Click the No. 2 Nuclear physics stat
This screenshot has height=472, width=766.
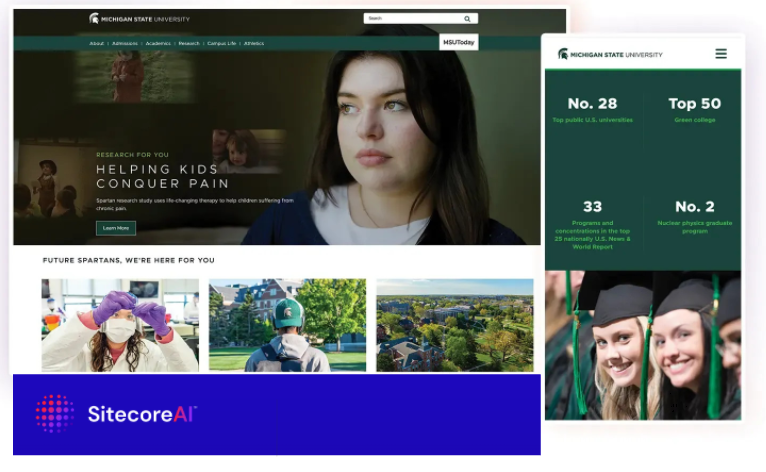pos(695,216)
